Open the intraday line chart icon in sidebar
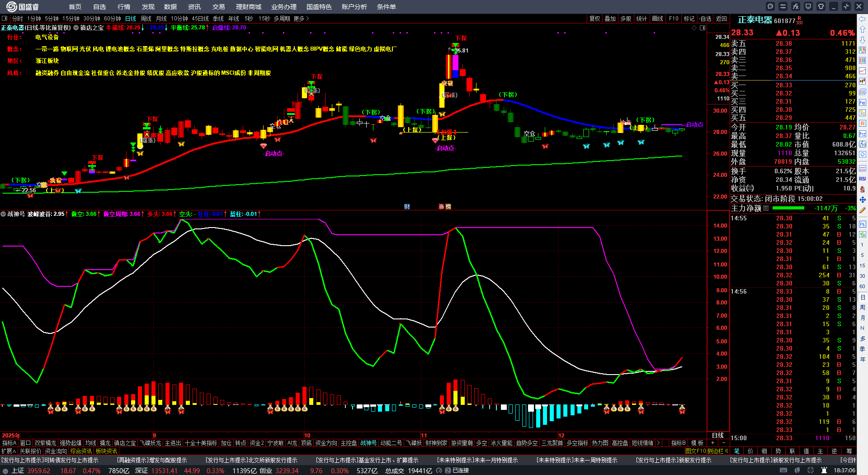Image resolution: width=868 pixels, height=475 pixels. (x=863, y=71)
